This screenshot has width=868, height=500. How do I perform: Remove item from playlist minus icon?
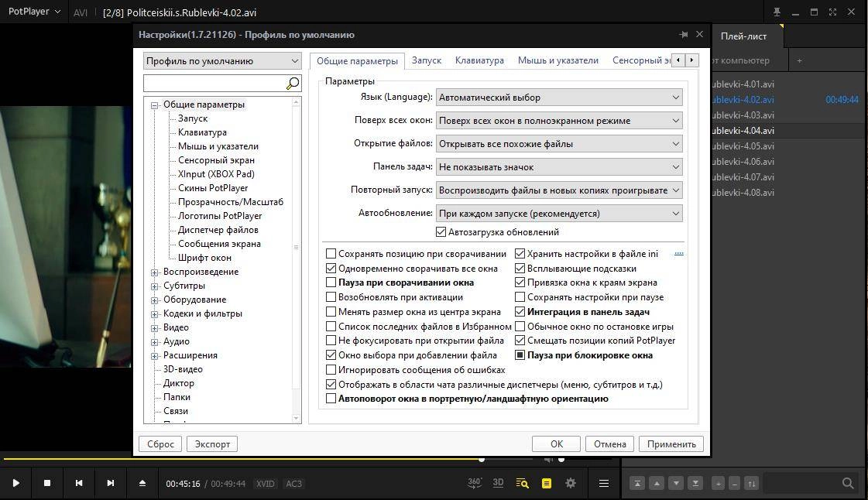735,484
